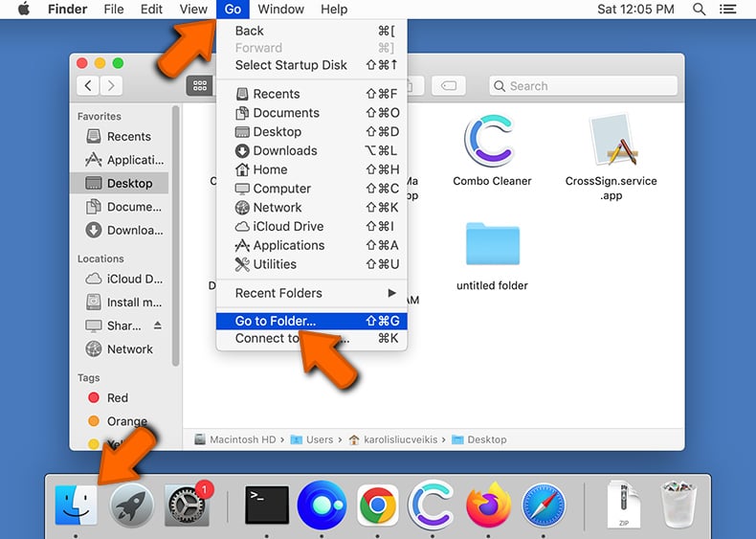Choose Connect to Server menu item

311,338
